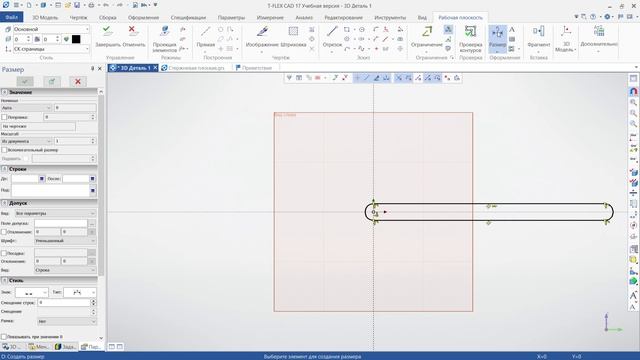The image size is (640, 360).
Task: Insert a Фрагмент (Fragment)
Action: click(x=538, y=38)
